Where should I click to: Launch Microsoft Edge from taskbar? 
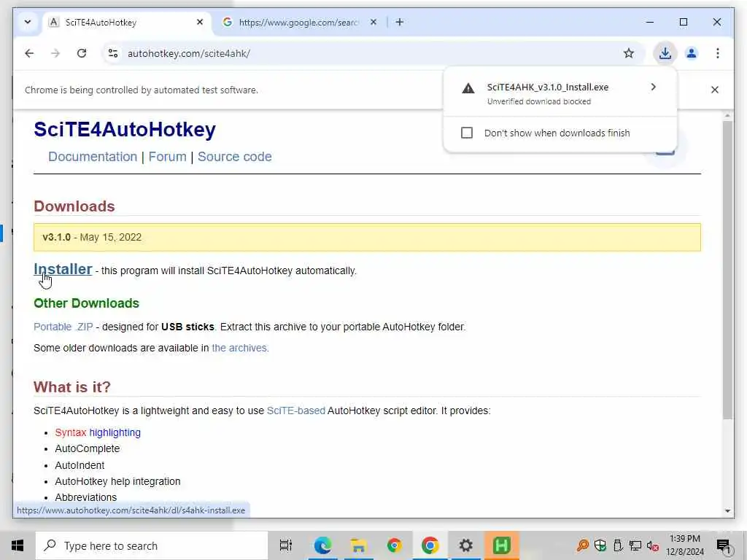pos(322,545)
